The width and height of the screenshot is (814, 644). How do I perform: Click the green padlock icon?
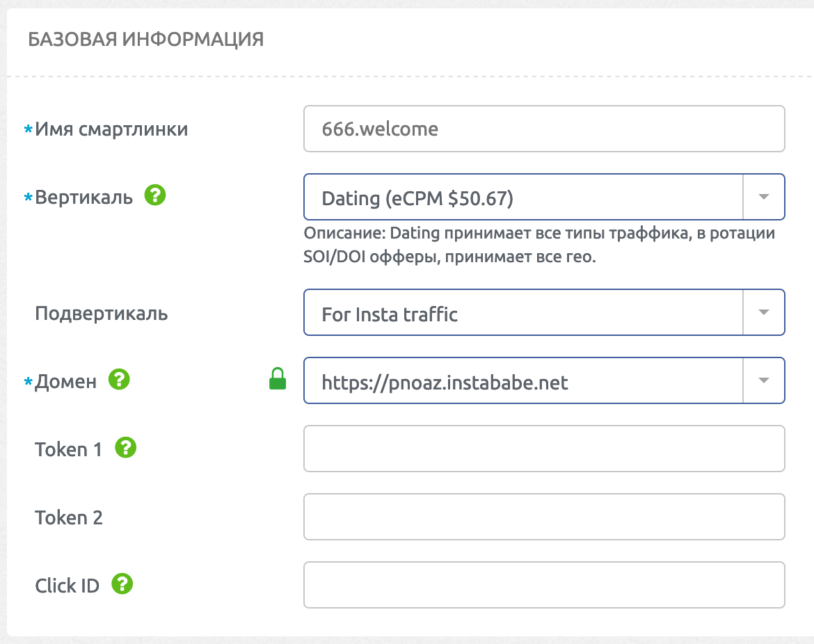click(278, 380)
